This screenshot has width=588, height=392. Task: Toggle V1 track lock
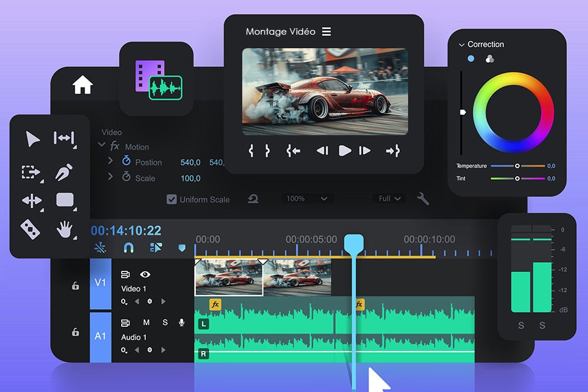[75, 286]
